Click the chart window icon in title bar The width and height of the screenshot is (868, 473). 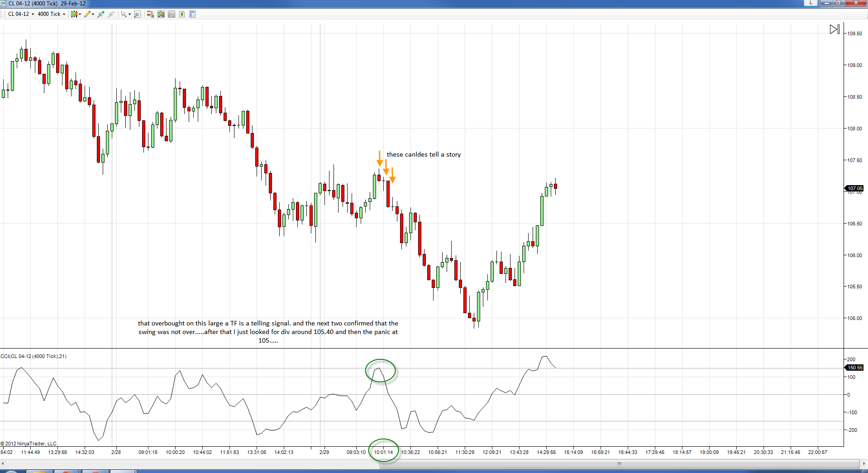point(3,3)
